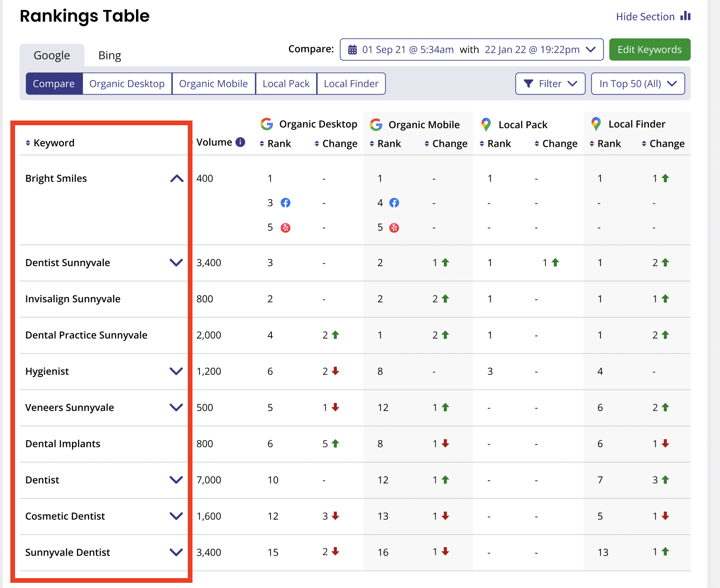Click the Yelp icon in Organic Mobile column

tap(394, 228)
